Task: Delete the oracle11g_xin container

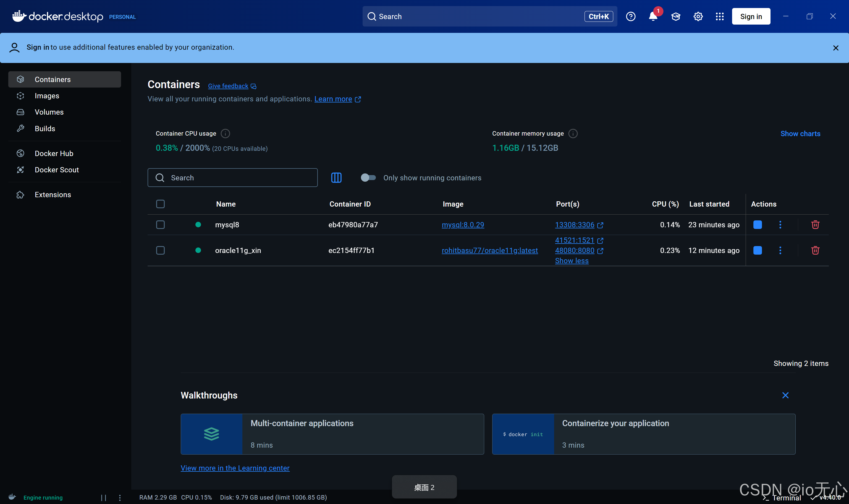Action: tap(815, 250)
